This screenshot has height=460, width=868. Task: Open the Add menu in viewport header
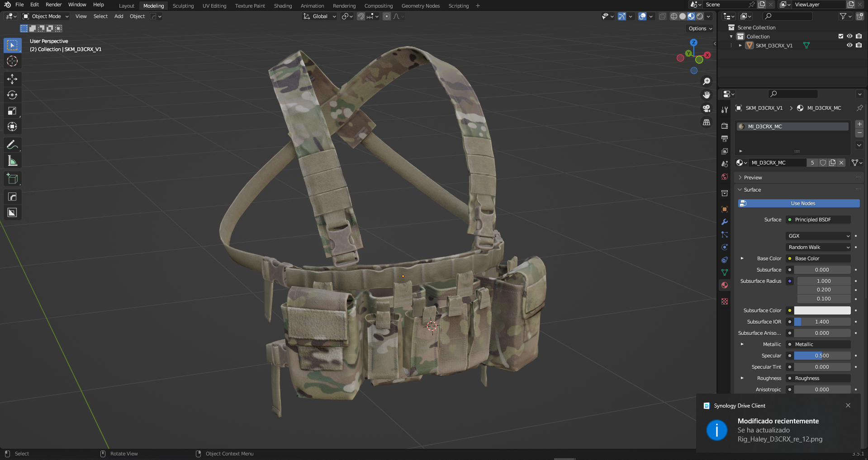click(119, 16)
